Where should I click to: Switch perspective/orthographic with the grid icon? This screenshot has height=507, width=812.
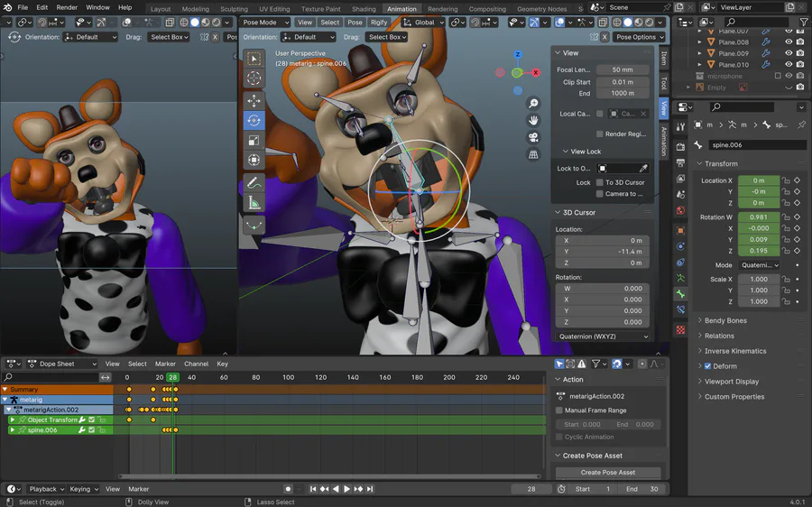coord(533,154)
